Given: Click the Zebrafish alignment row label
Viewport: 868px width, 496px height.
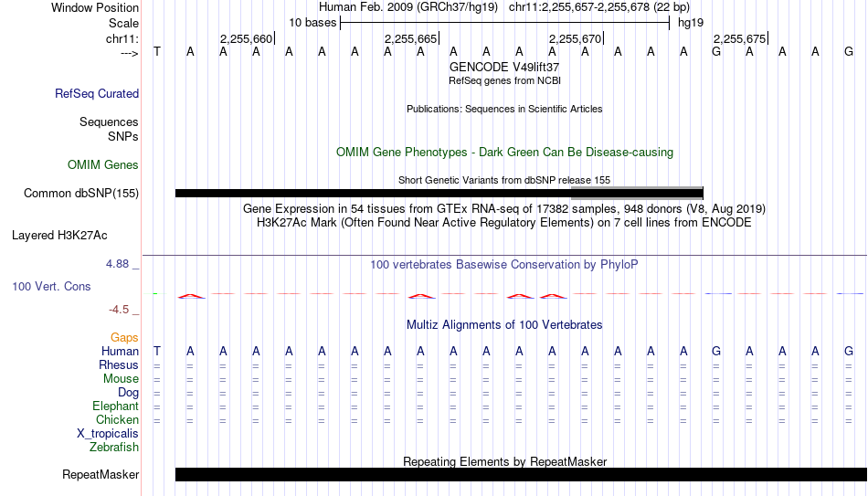Looking at the screenshot, I should click(114, 448).
